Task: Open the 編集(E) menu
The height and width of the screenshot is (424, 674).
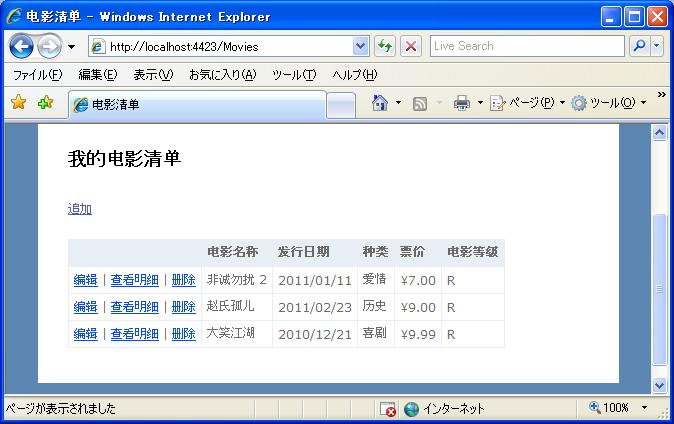Action: tap(98, 75)
